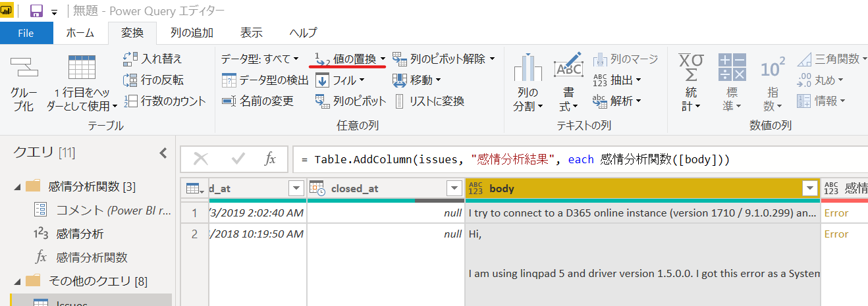
Task: Open 列のピボット解除 dropdown
Action: [444, 59]
